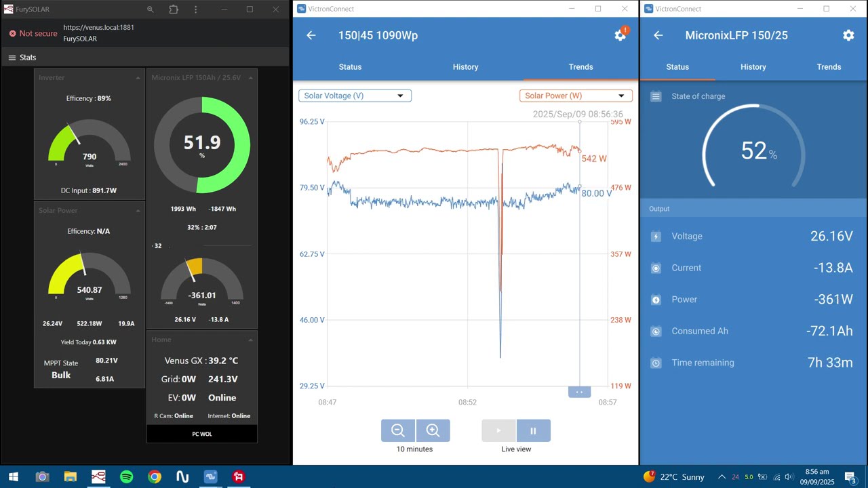Image resolution: width=868 pixels, height=488 pixels.
Task: Click the -72.1Ah consumed value
Action: pos(829,331)
